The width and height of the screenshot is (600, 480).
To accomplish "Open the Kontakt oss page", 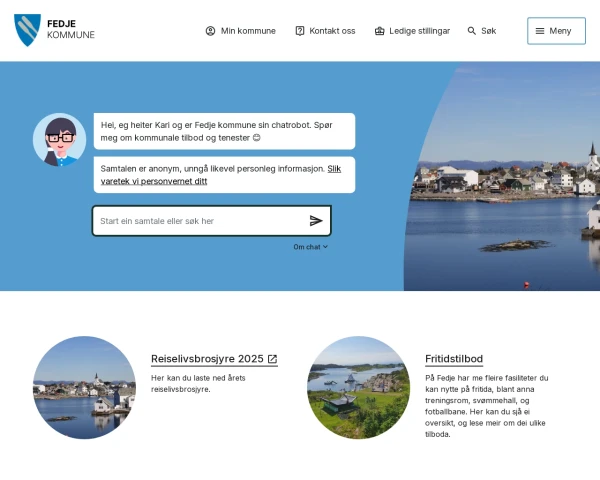I will point(325,31).
